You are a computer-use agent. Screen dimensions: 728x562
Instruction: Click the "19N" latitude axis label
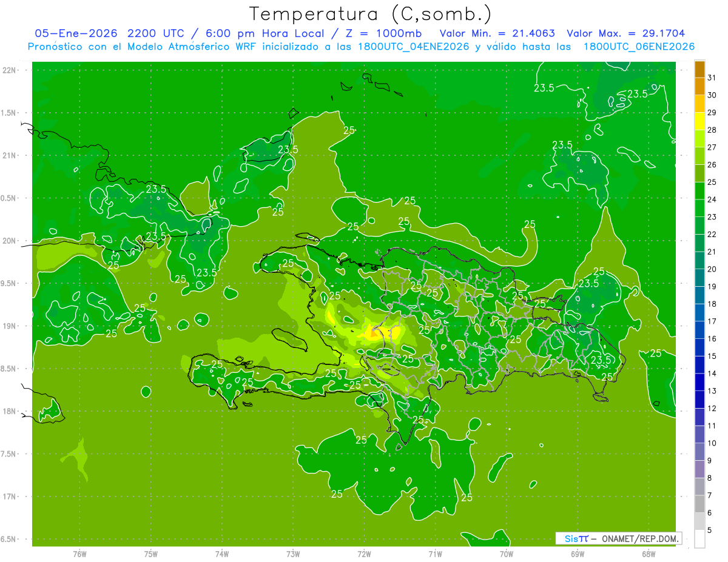pos(10,326)
